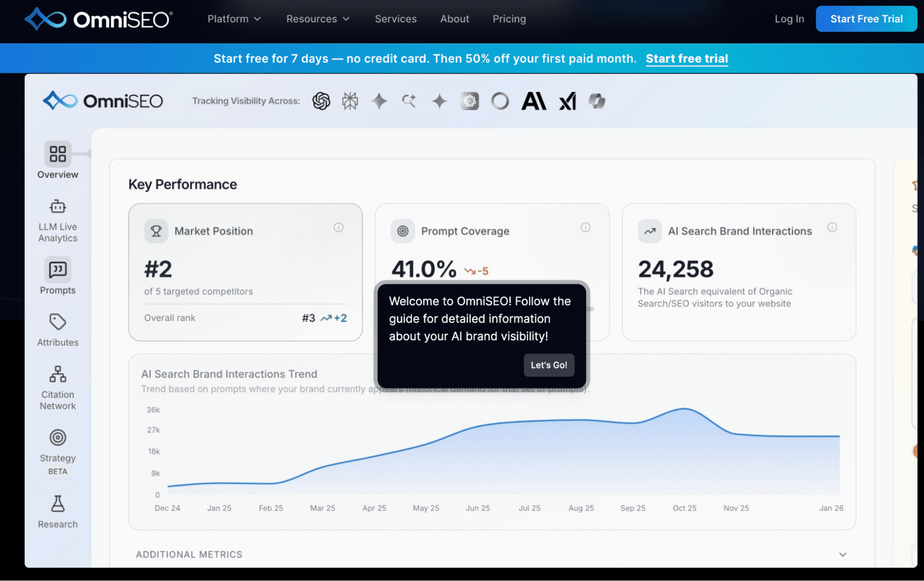Click the xAI logo icon
924x581 pixels.
567,101
